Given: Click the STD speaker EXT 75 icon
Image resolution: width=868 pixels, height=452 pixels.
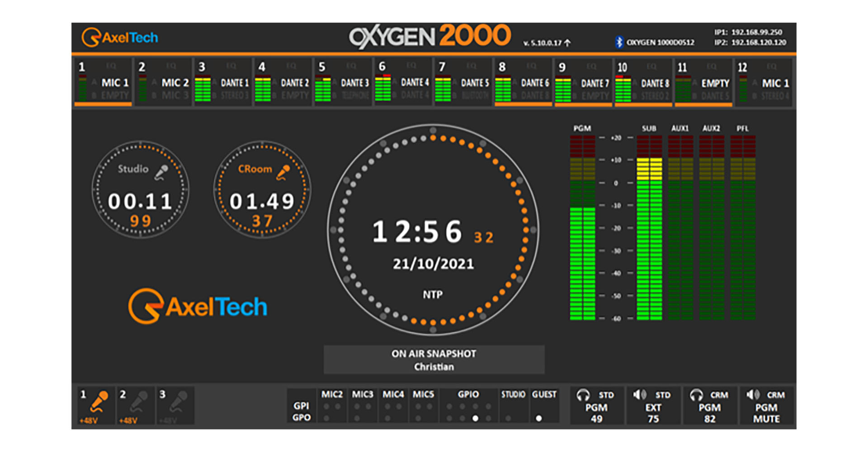Looking at the screenshot, I should (x=639, y=395).
